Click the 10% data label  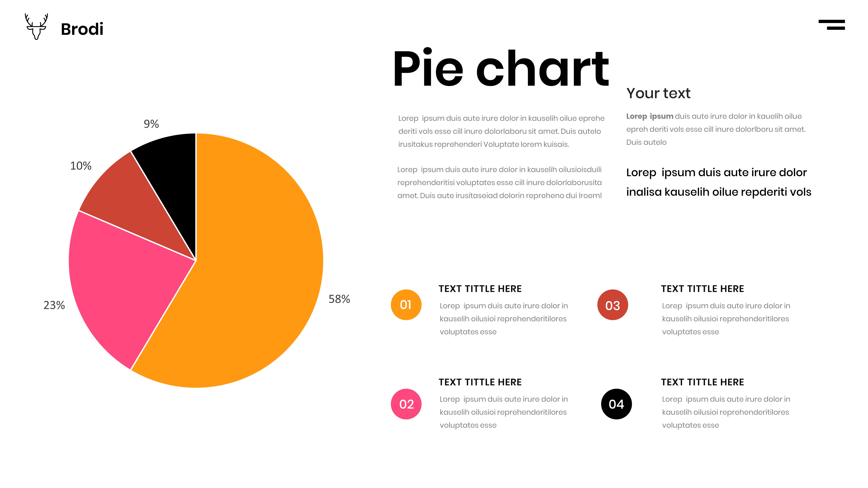(81, 166)
